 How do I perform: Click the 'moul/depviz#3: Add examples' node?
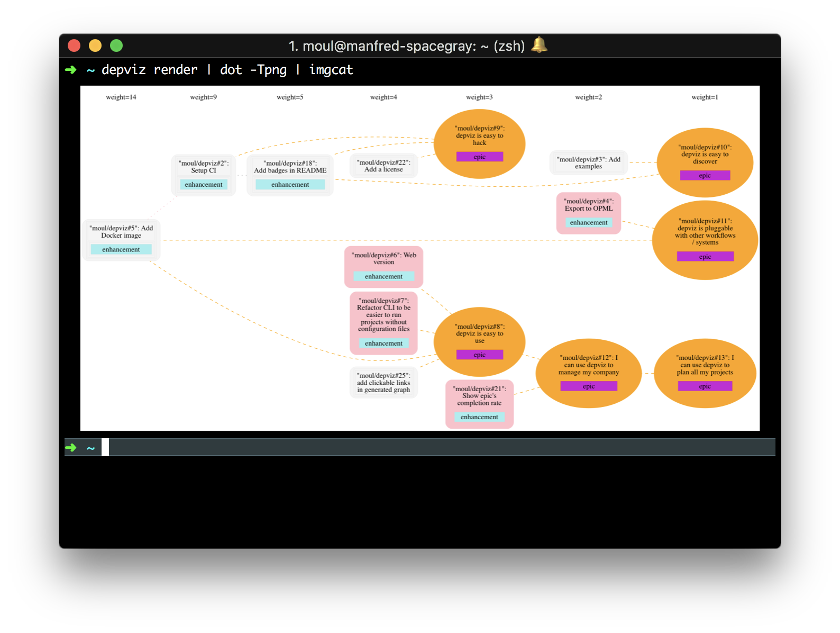click(589, 162)
